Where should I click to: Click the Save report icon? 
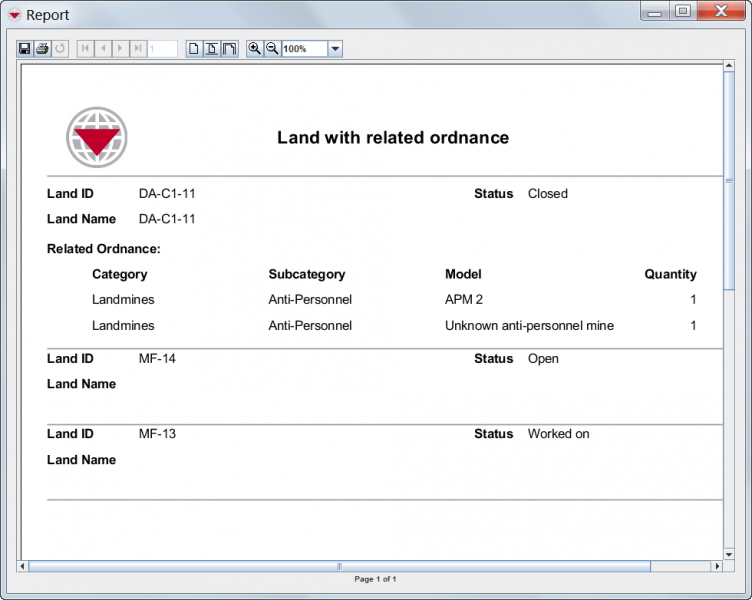[25, 48]
